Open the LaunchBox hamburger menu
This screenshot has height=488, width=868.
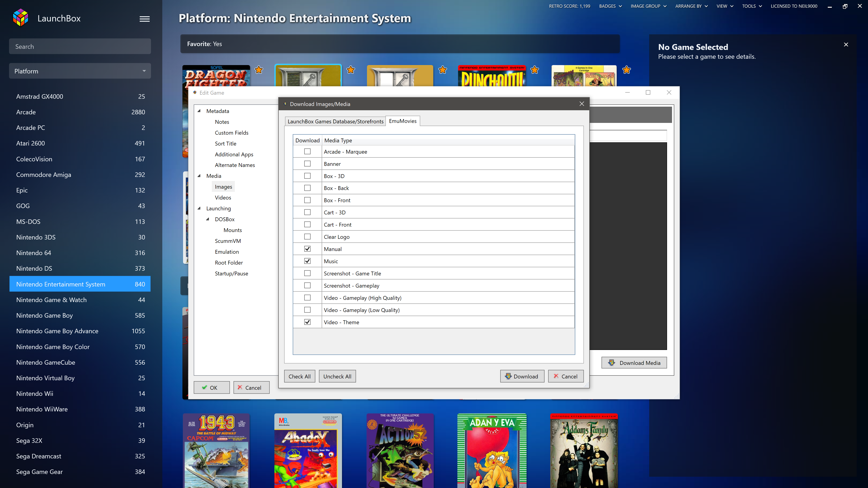145,19
